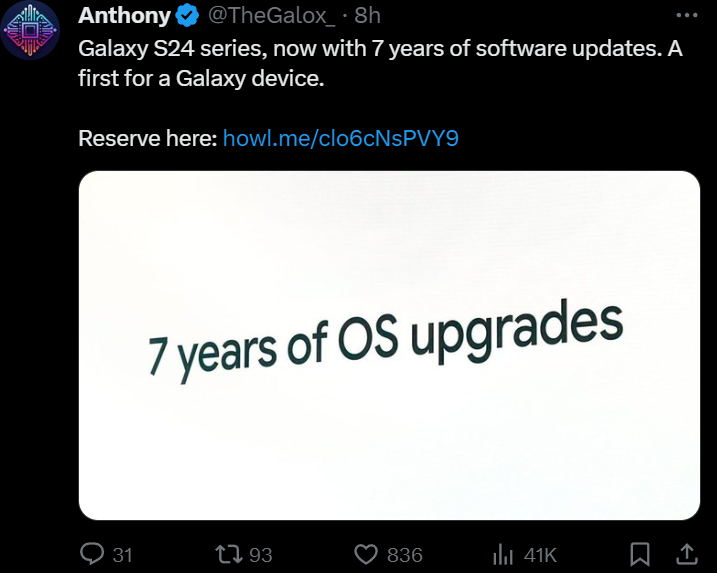Click the 'Galaxy S24 series' tweet text

pos(380,63)
